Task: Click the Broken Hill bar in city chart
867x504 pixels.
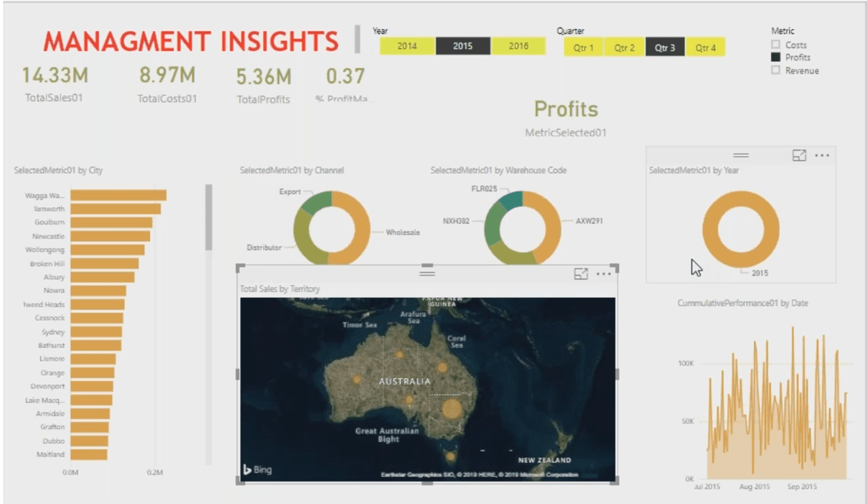Action: 104,264
